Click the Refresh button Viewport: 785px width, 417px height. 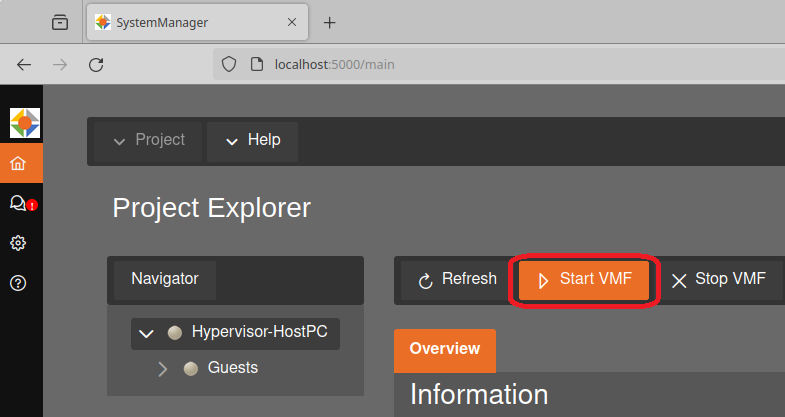tap(457, 280)
